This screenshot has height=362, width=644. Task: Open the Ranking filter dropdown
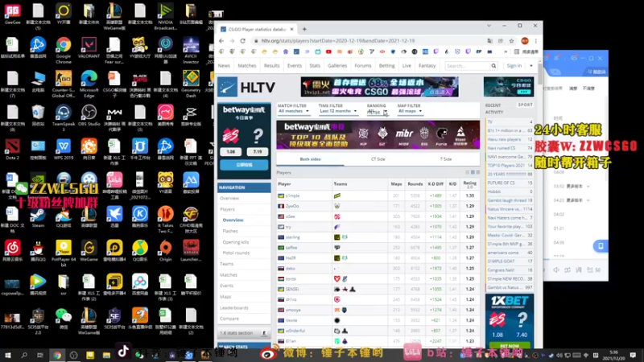[x=377, y=112]
